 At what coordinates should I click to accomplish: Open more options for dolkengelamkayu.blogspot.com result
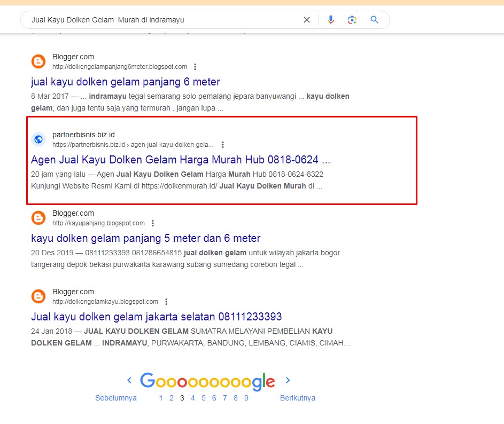point(166,302)
